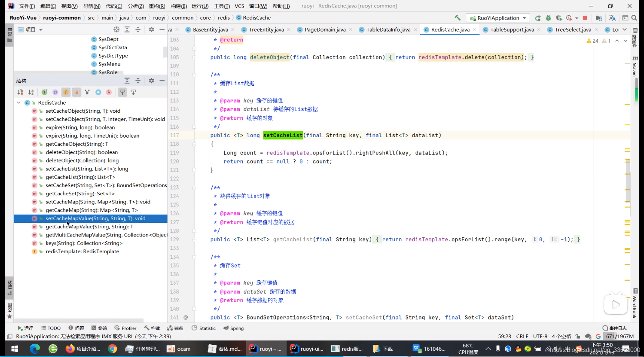
Task: Hide the structure tool window
Action: [x=162, y=80]
